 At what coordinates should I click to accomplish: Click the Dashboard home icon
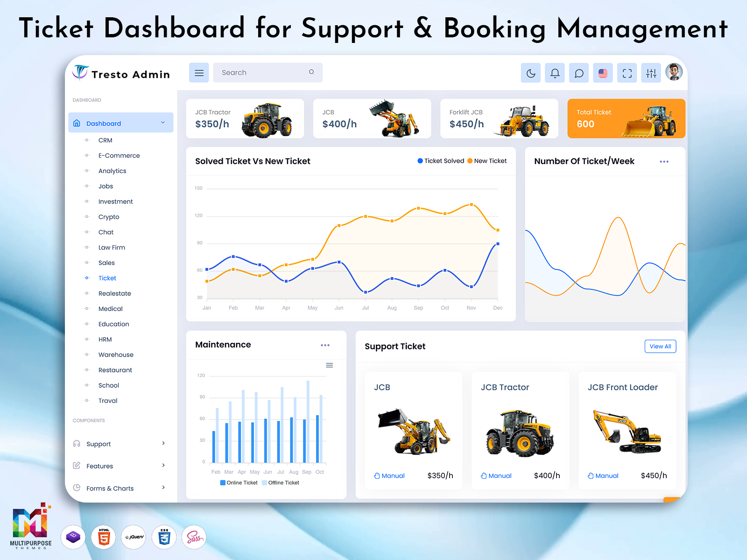tap(77, 123)
